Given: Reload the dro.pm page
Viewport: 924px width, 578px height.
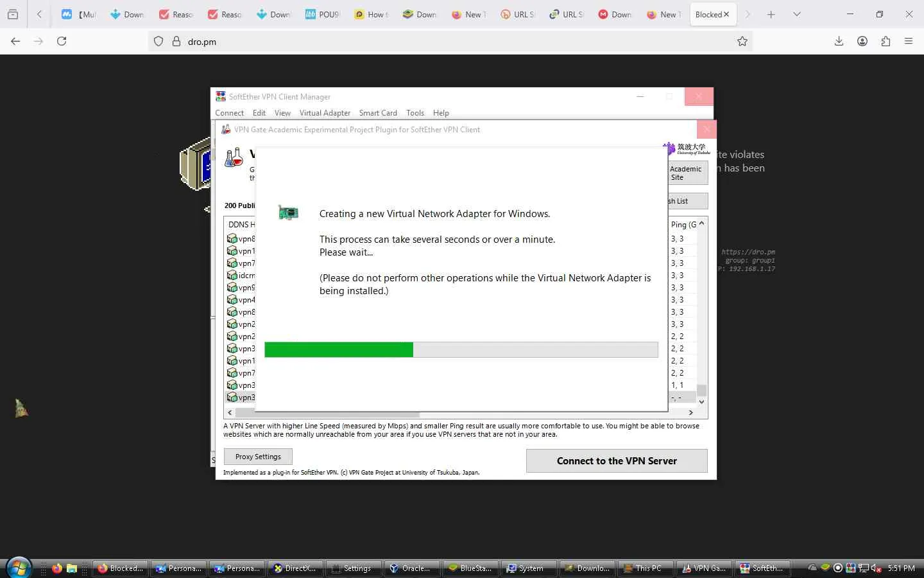Looking at the screenshot, I should coord(62,41).
